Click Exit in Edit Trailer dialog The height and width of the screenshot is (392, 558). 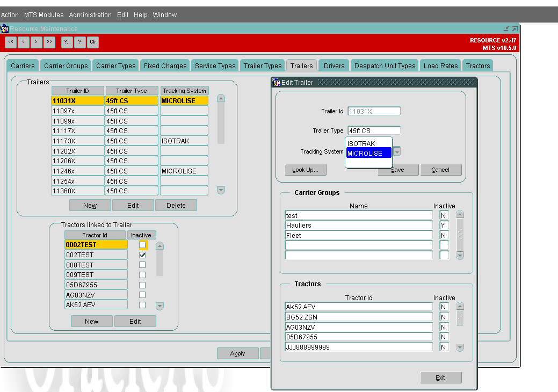[x=440, y=378]
